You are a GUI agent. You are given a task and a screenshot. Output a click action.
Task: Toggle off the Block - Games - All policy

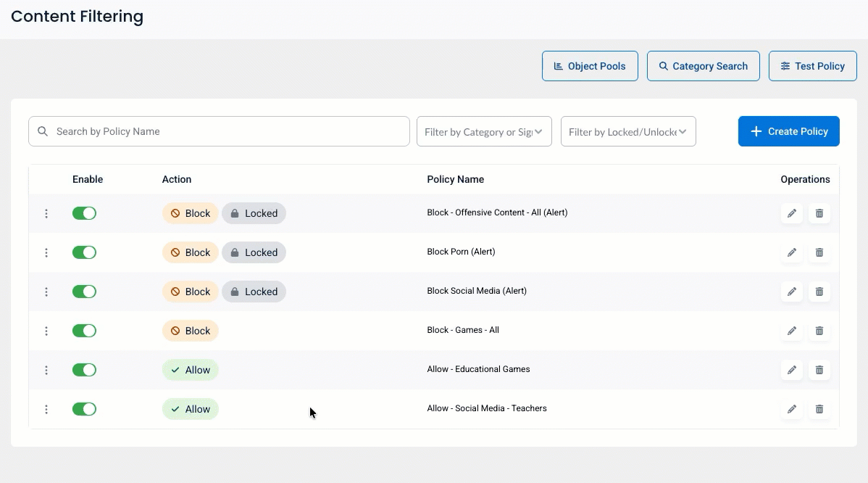point(84,331)
